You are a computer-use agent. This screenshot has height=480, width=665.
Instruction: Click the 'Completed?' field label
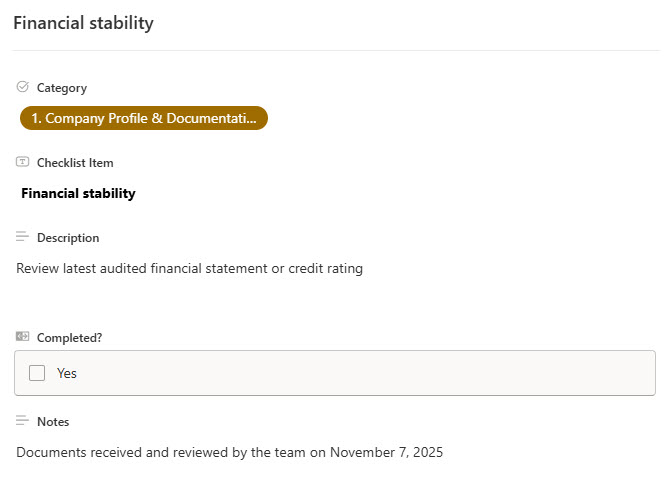pos(70,338)
